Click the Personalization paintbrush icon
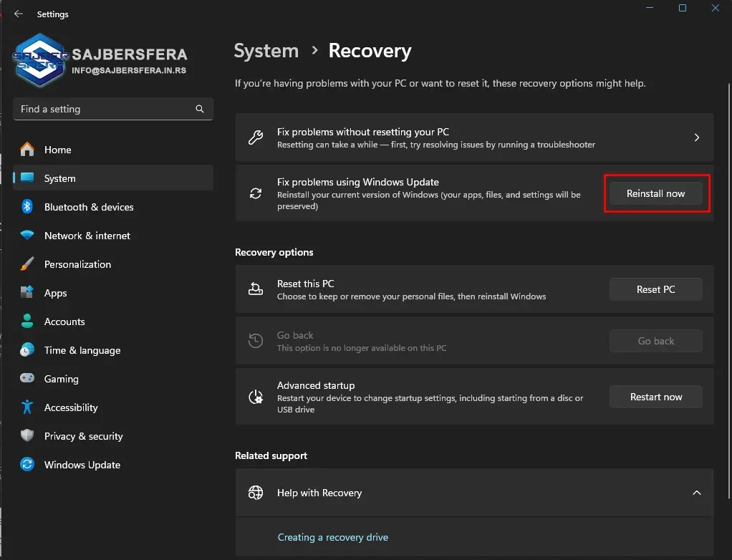The image size is (732, 560). [27, 264]
